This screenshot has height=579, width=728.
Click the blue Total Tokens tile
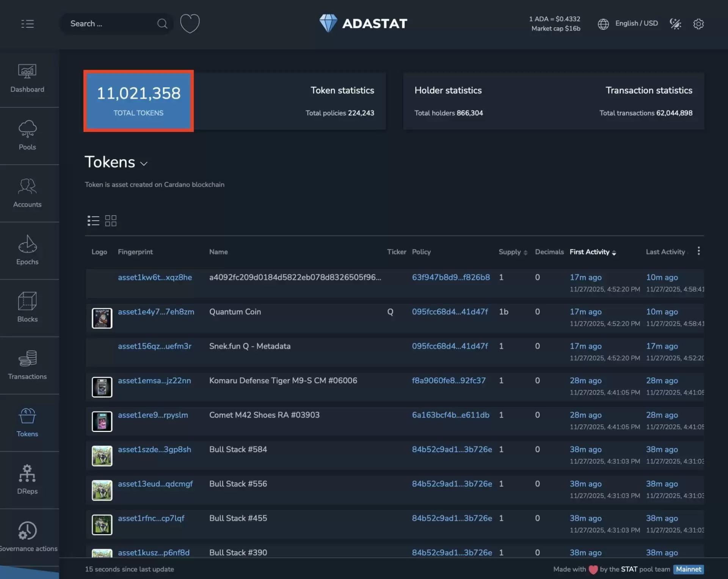pos(138,101)
